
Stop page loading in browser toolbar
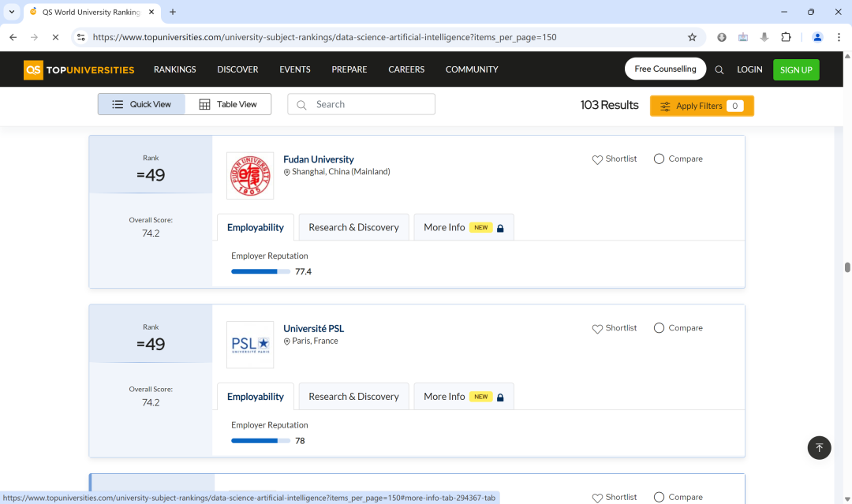(x=55, y=37)
